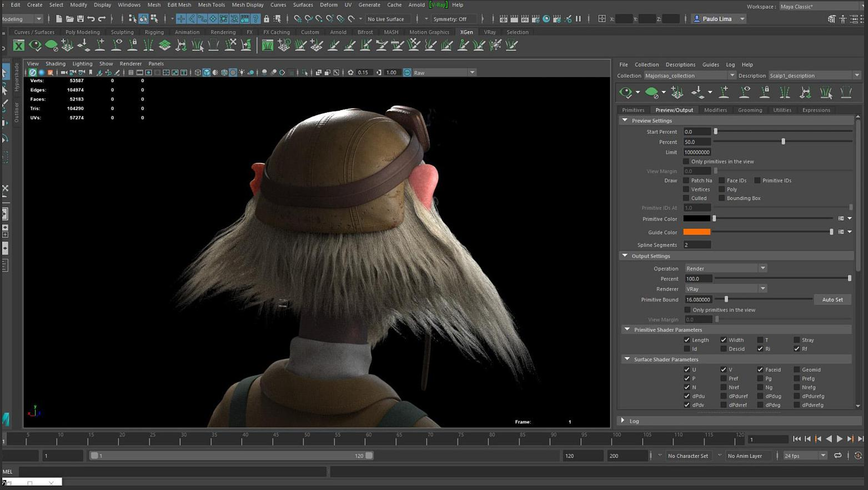This screenshot has height=490, width=868.
Task: Check the Face IDs draw option
Action: (x=722, y=181)
